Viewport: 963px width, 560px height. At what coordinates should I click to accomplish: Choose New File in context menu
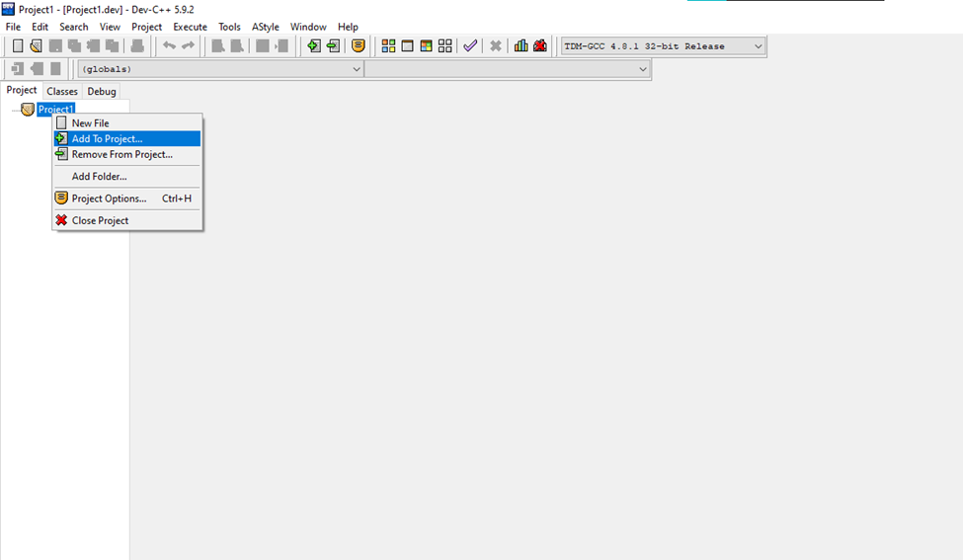coord(127,122)
